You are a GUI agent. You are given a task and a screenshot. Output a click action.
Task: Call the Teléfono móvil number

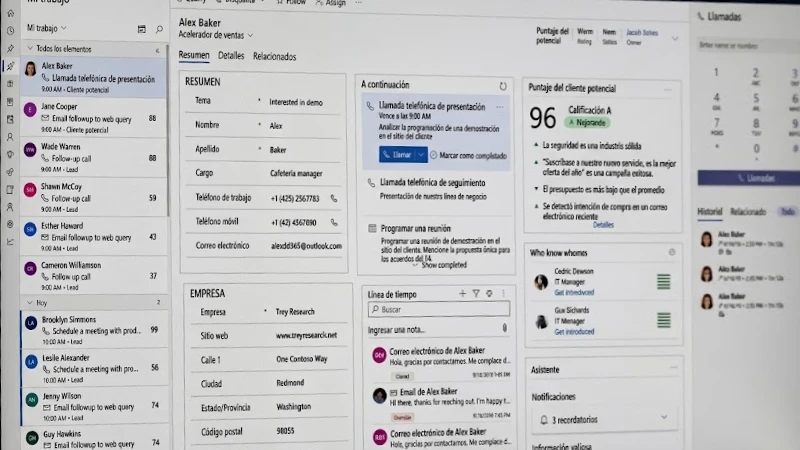(x=334, y=222)
